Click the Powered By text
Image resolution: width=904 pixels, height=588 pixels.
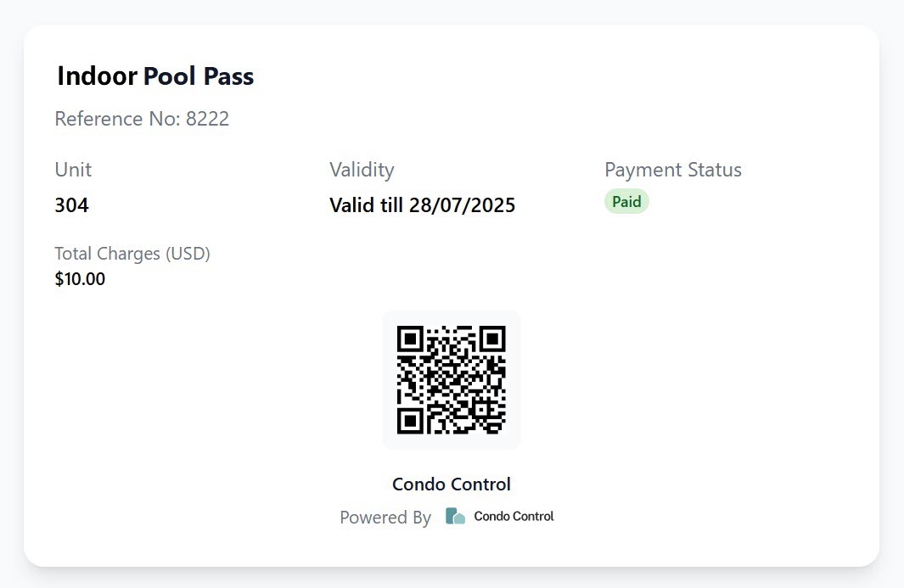385,517
